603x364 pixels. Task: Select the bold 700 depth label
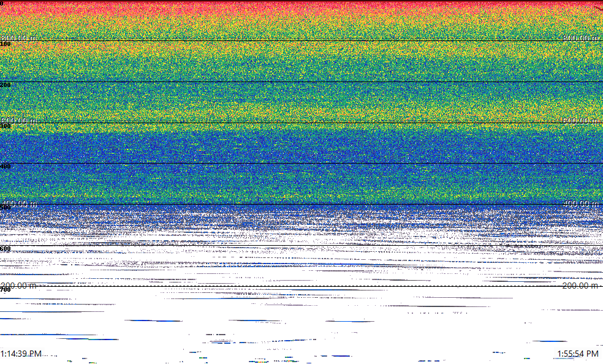tap(6, 289)
